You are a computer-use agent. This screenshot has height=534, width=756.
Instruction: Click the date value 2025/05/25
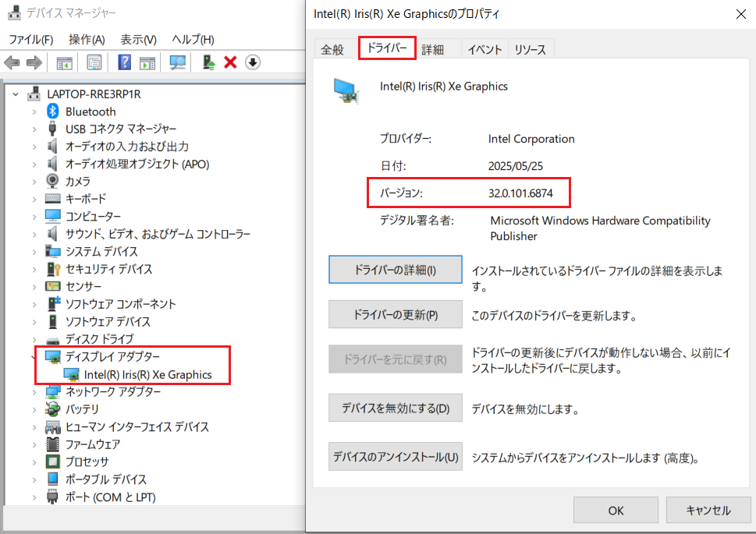(x=516, y=166)
